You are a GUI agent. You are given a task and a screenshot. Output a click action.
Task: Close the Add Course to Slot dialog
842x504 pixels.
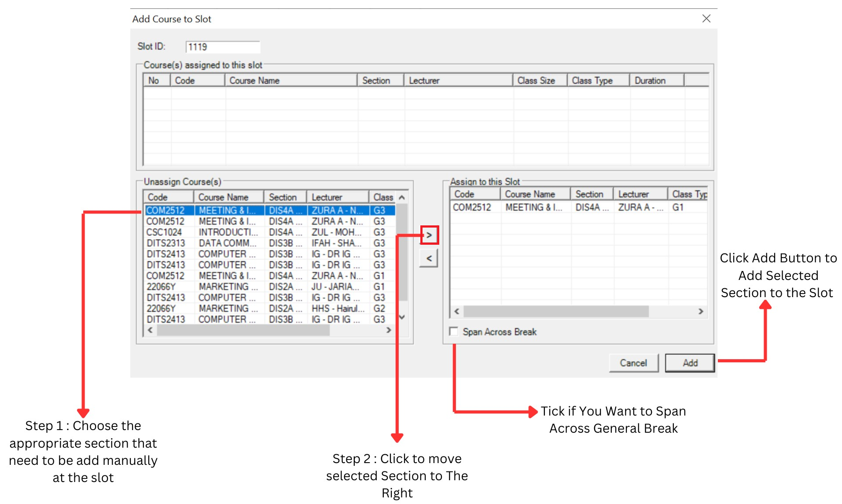(706, 18)
